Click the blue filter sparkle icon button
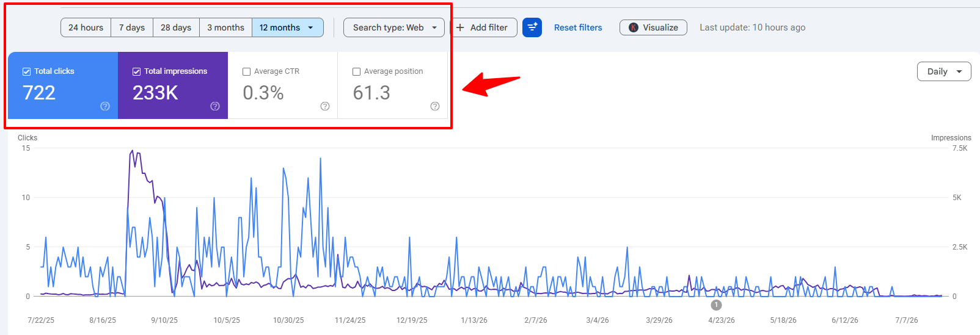Viewport: 980px width, 335px height. [532, 27]
